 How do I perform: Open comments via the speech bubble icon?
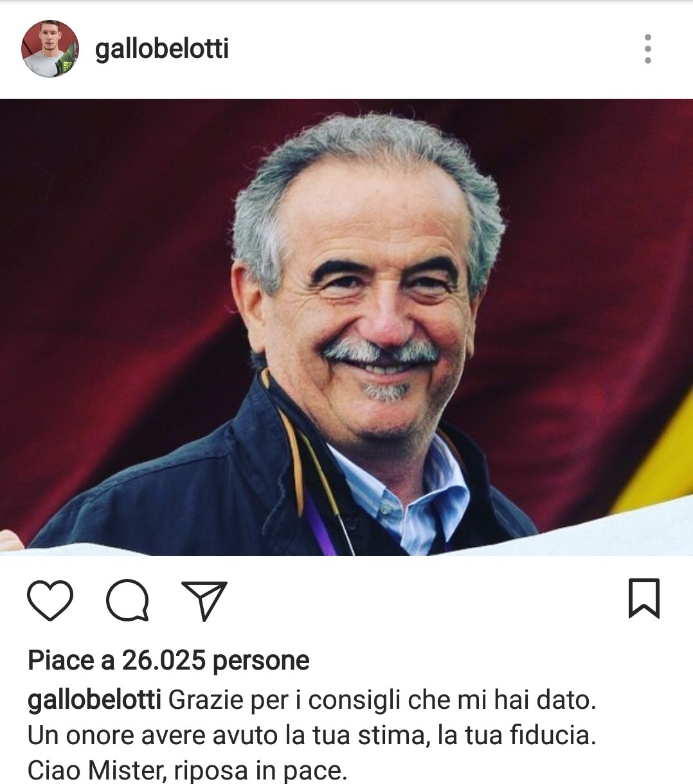(127, 600)
